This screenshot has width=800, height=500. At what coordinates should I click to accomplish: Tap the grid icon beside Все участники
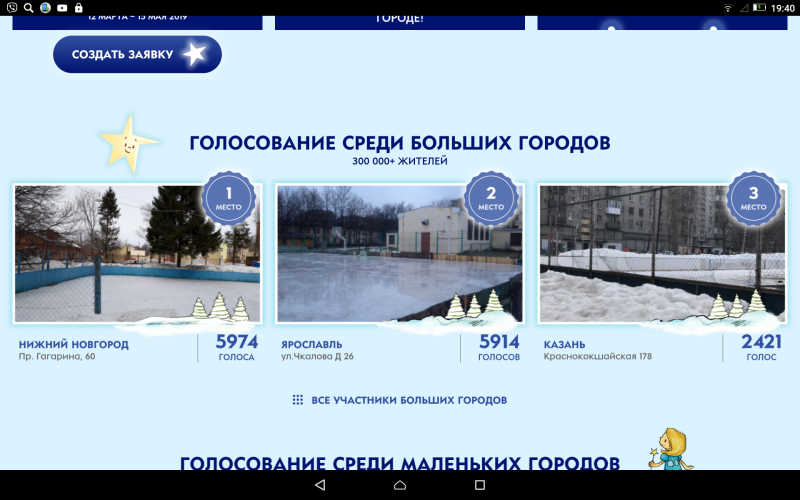point(298,400)
